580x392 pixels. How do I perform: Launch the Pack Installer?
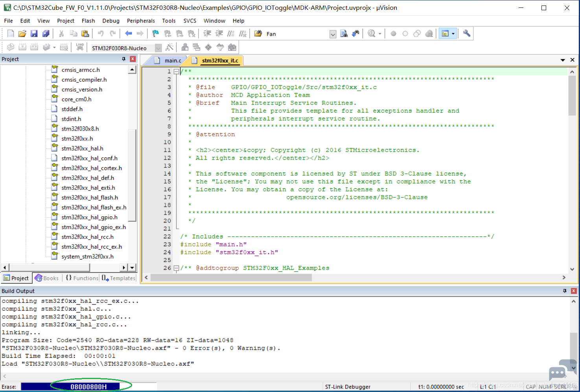click(232, 48)
